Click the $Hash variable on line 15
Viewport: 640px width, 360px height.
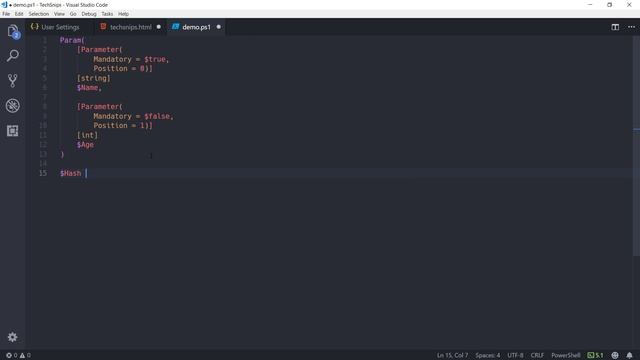pos(71,173)
